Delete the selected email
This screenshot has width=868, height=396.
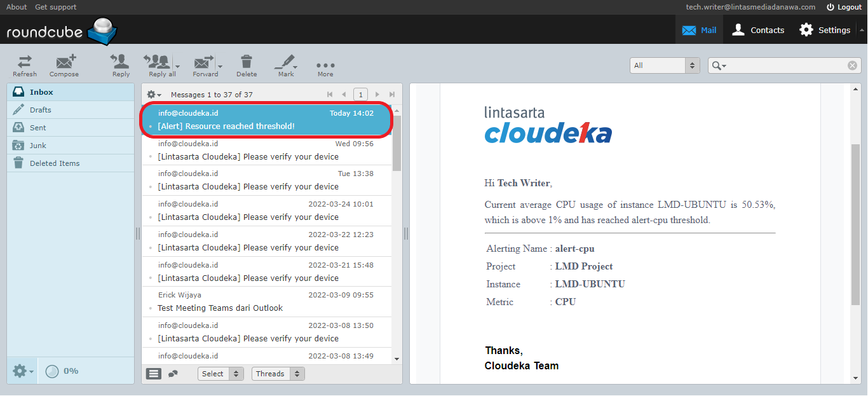click(247, 65)
